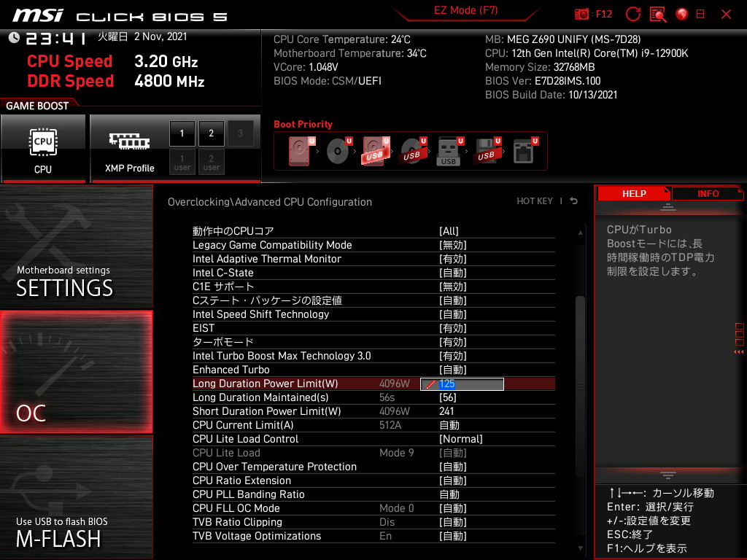This screenshot has height=560, width=747.
Task: Select the CPU PLL Banding Ratio row
Action: click(x=373, y=494)
